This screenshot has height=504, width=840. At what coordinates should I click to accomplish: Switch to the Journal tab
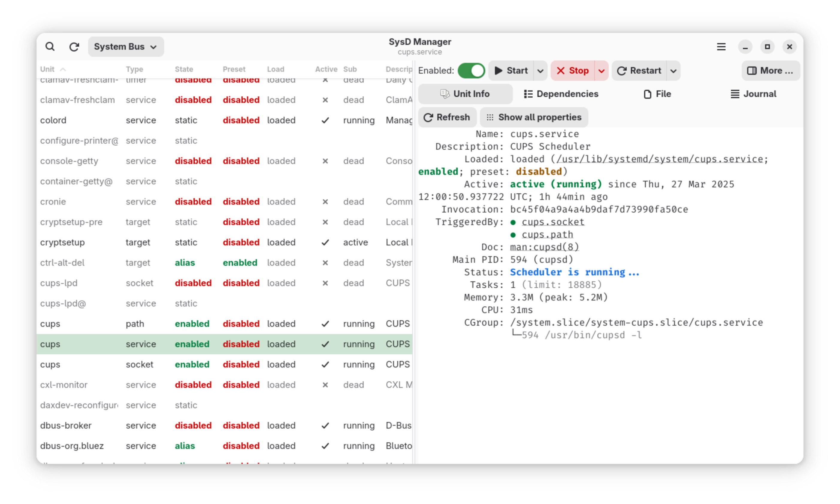tap(753, 94)
